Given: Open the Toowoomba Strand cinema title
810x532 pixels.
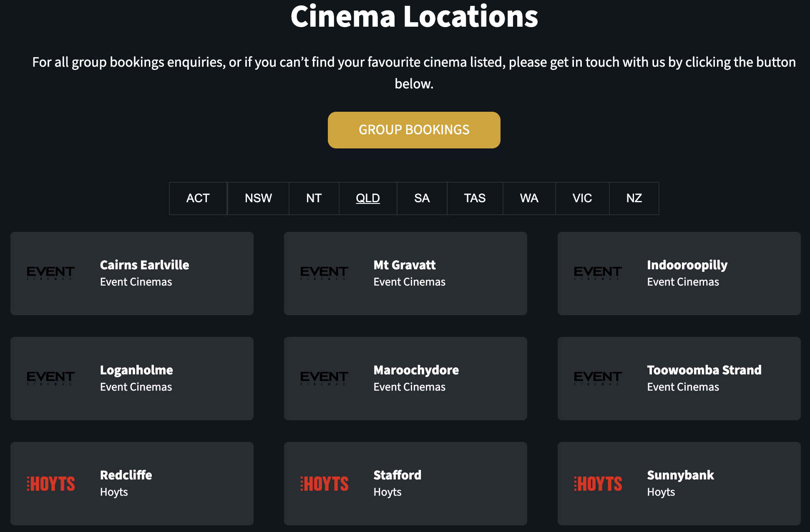Looking at the screenshot, I should click(x=704, y=370).
